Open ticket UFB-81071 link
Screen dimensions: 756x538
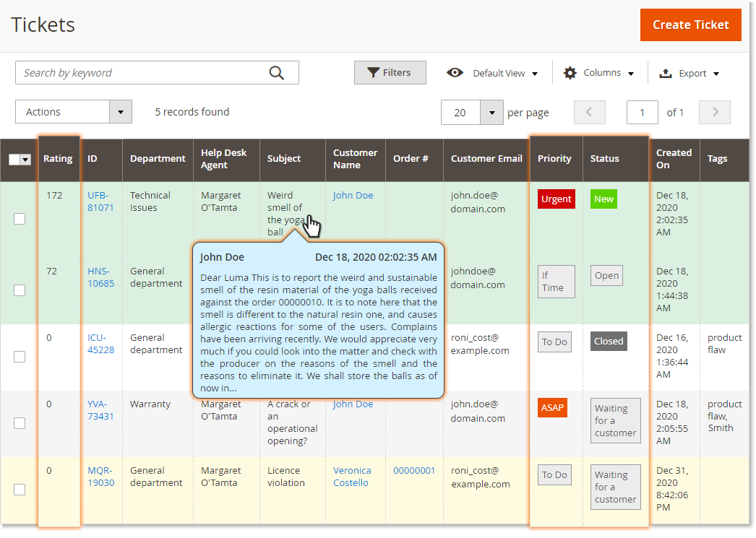point(100,201)
